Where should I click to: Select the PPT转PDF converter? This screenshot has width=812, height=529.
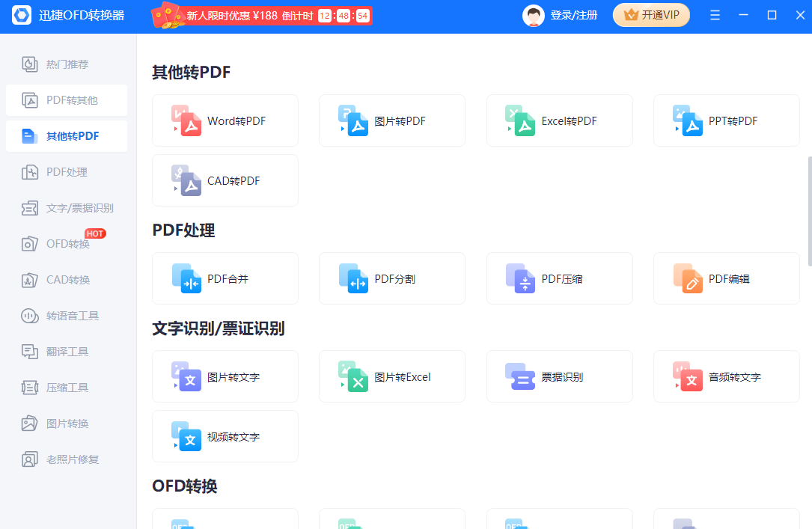[726, 120]
